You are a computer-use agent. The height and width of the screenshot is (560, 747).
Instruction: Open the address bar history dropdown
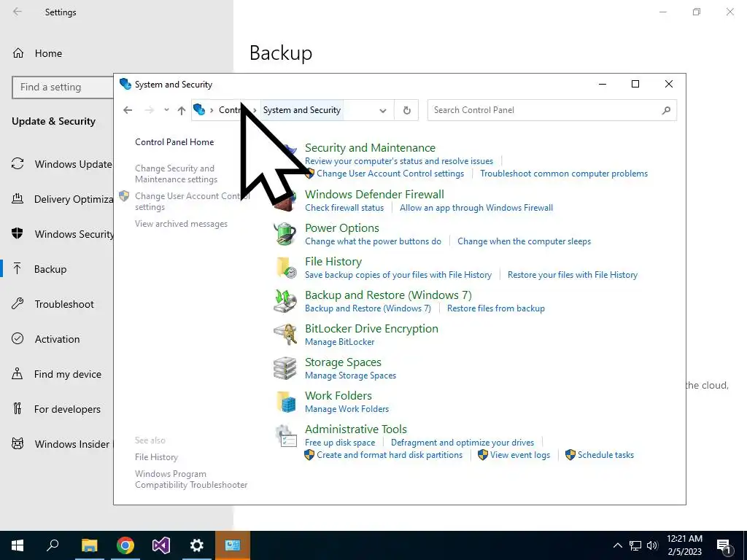point(382,111)
